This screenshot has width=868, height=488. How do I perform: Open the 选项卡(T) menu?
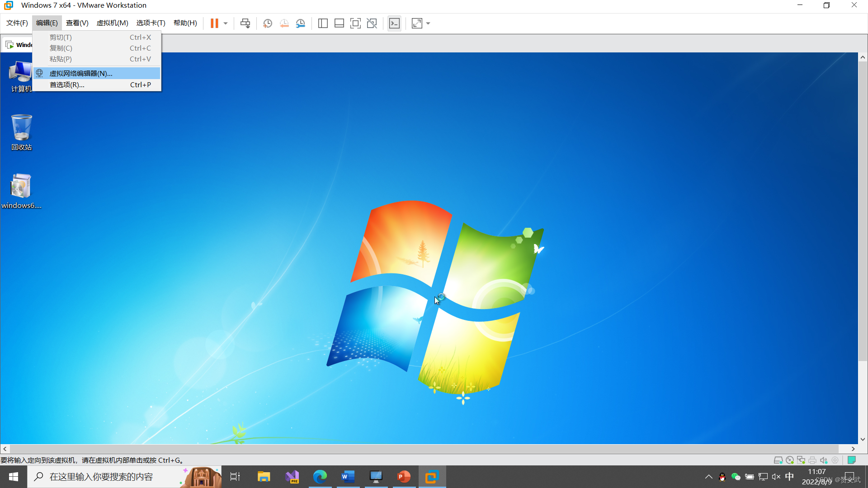click(x=151, y=23)
